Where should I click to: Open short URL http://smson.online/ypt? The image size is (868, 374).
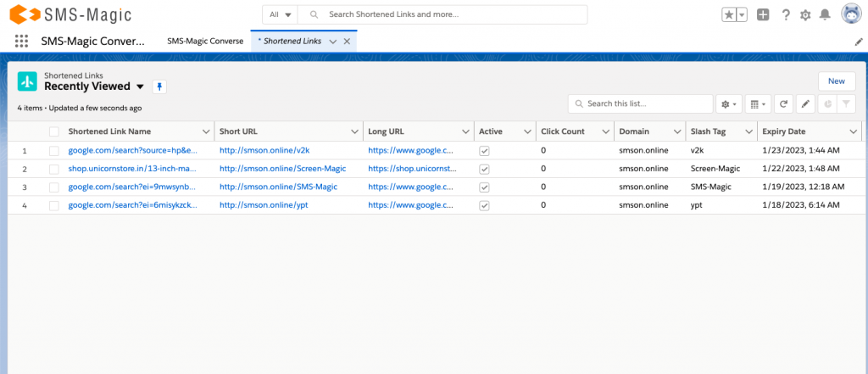[x=264, y=205]
